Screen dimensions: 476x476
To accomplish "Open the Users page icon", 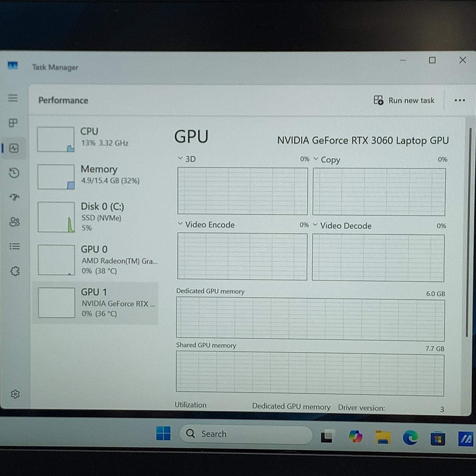I will (15, 221).
